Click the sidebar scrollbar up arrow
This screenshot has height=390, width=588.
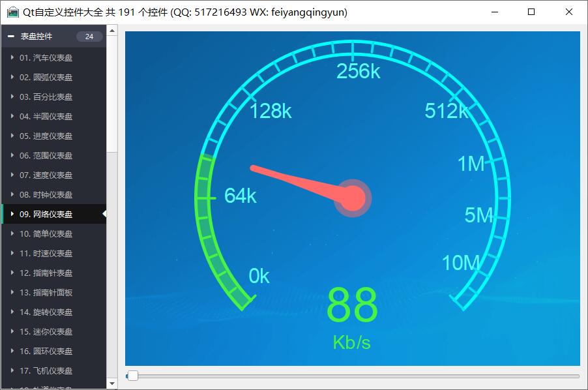coord(111,30)
